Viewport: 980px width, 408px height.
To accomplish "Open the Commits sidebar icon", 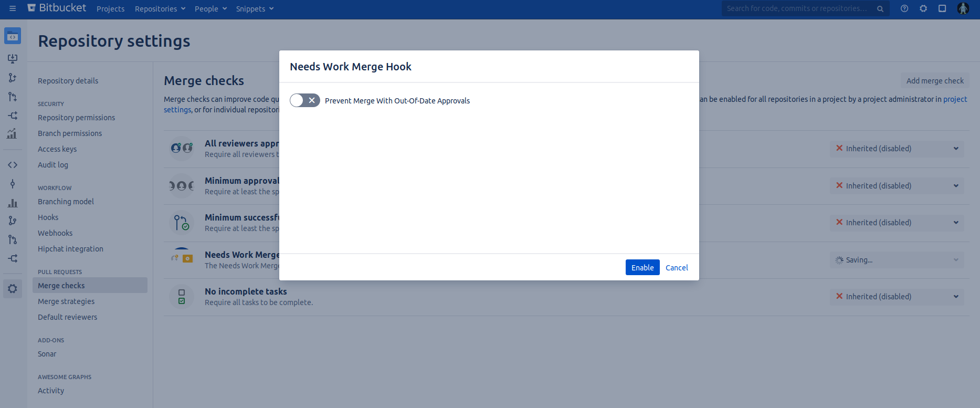I will click(13, 184).
